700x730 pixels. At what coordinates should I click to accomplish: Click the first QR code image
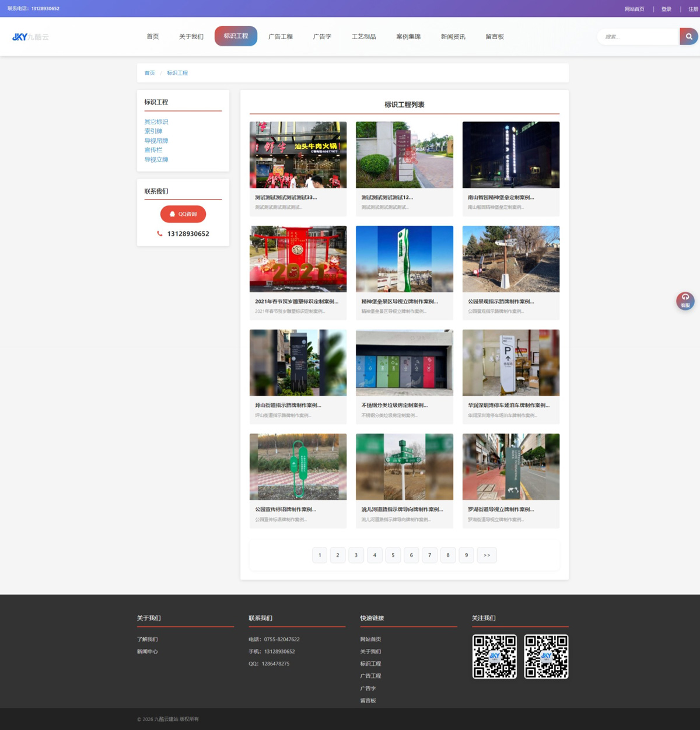point(494,656)
